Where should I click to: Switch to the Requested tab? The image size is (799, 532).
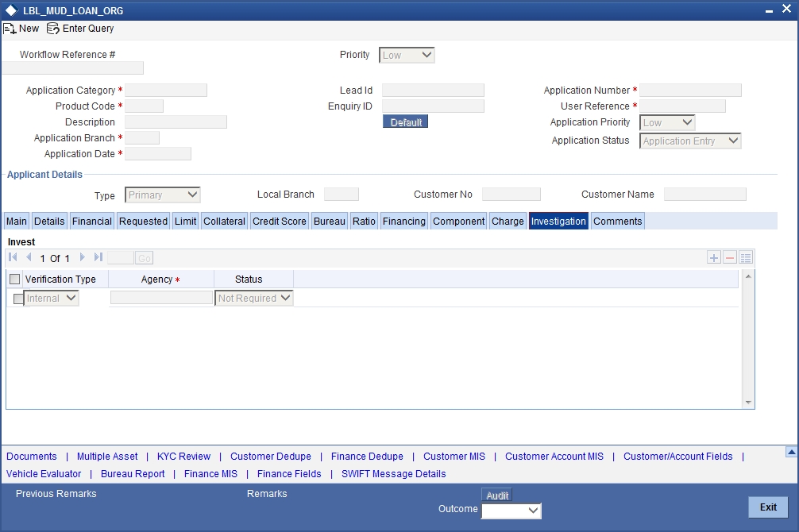pyautogui.click(x=143, y=222)
